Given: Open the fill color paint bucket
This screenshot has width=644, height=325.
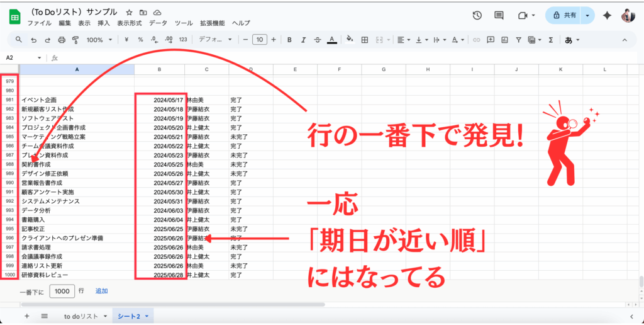Looking at the screenshot, I should (350, 40).
